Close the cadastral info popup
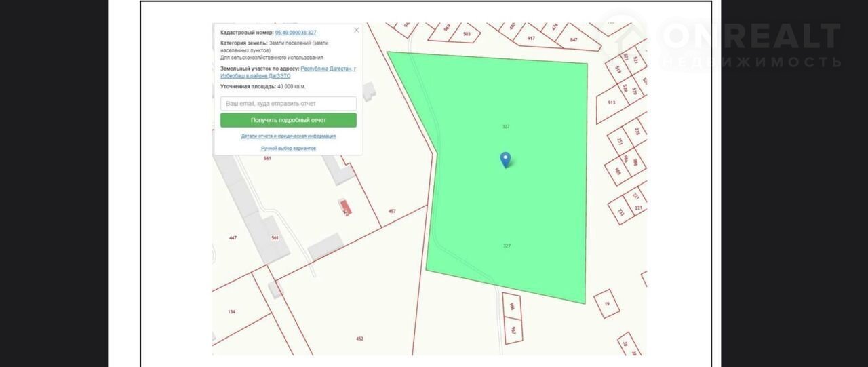This screenshot has width=868, height=367. tap(357, 30)
